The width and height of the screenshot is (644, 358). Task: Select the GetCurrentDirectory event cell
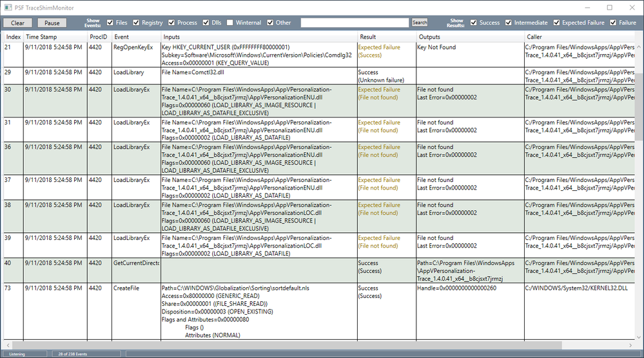coord(136,270)
